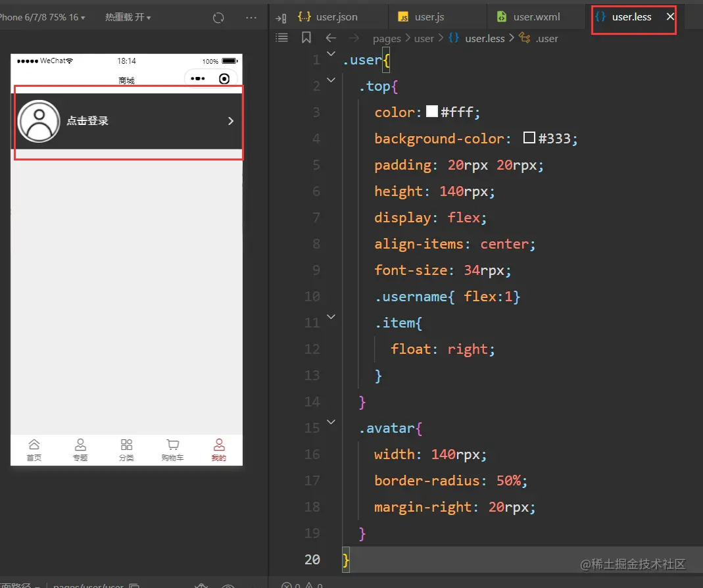Click the 'border-radius: 50%;' line

(x=450, y=480)
